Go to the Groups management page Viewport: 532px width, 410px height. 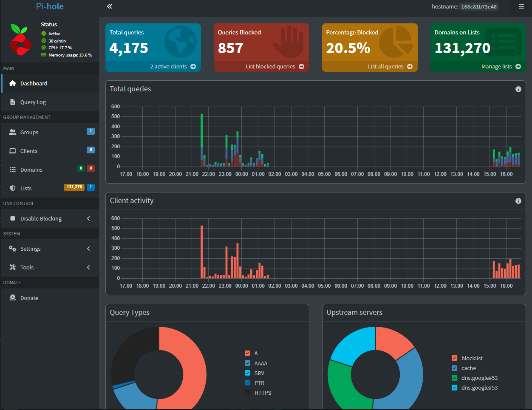pyautogui.click(x=50, y=132)
